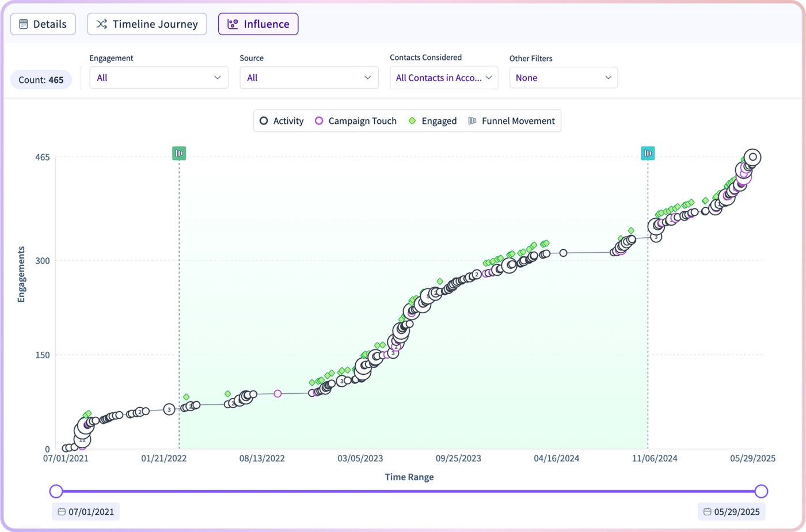Open the Source dropdown

(x=309, y=78)
